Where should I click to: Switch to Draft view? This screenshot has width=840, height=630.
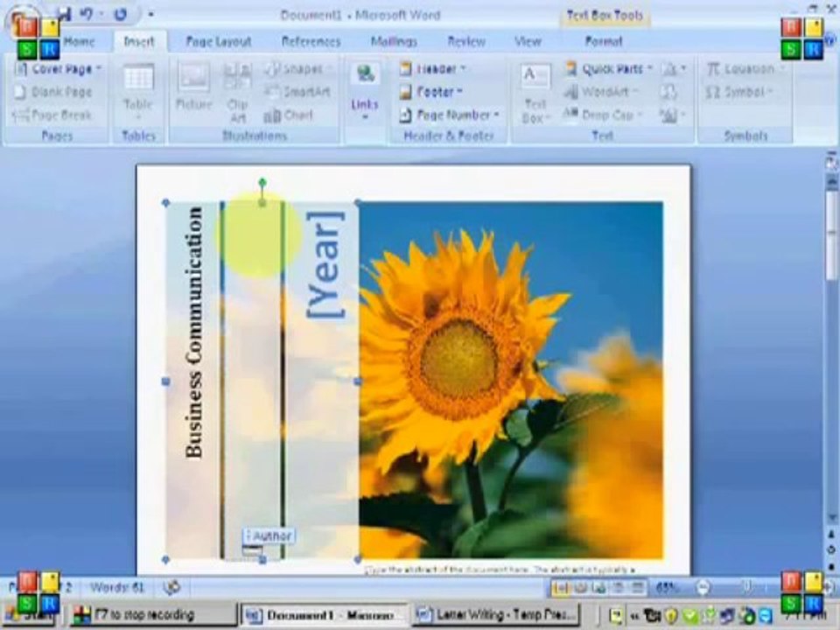636,588
